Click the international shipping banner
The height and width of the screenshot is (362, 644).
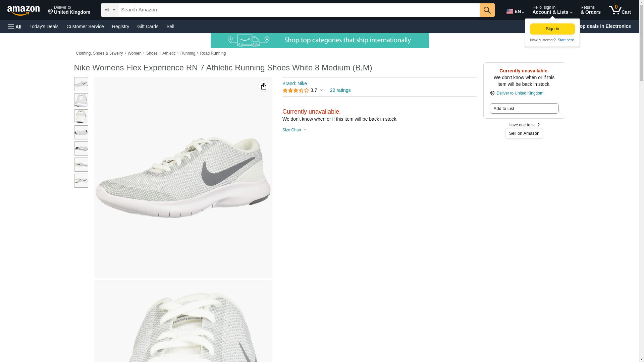pyautogui.click(x=319, y=41)
